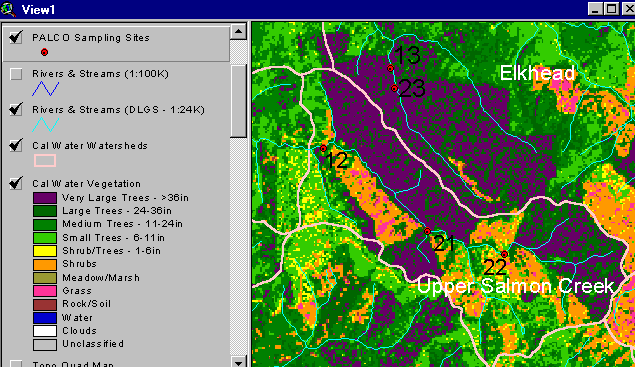Click the pink Cal Water Watersheds outline symbol
Image resolution: width=635 pixels, height=367 pixels.
[45, 161]
